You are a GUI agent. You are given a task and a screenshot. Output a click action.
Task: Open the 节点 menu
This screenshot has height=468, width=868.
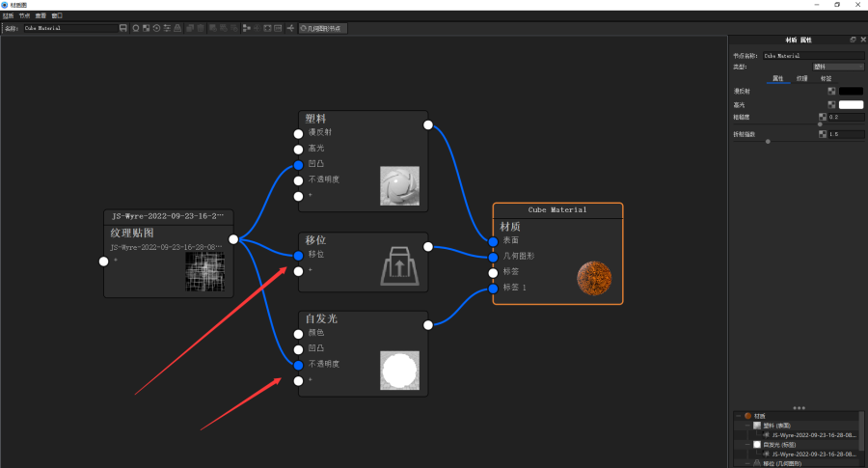click(x=24, y=15)
